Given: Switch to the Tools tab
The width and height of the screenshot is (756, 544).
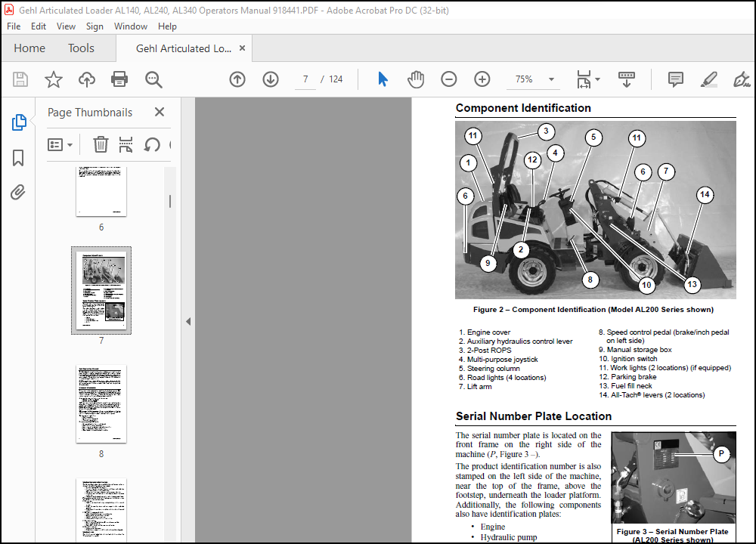Looking at the screenshot, I should (x=81, y=48).
